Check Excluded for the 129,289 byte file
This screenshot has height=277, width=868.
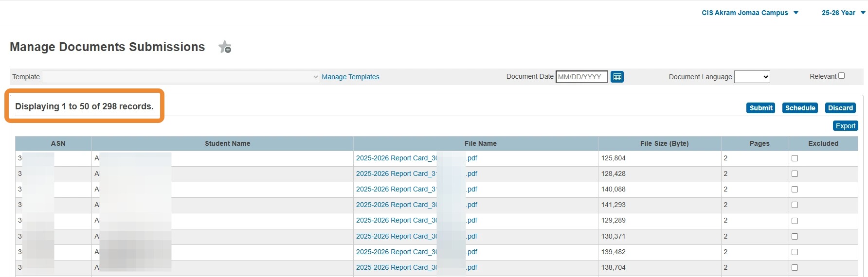pos(795,221)
